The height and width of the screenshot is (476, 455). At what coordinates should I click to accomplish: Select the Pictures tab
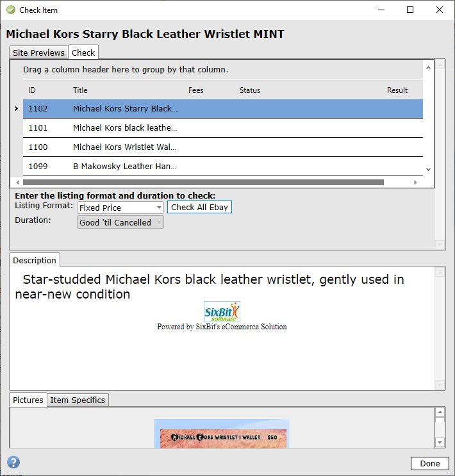(28, 400)
